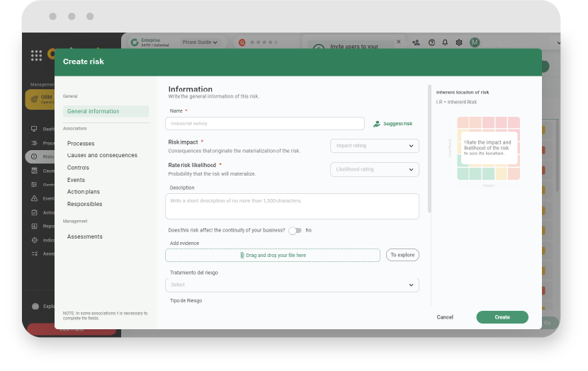Image resolution: width=588 pixels, height=371 pixels.
Task: Select Processes in the associations list
Action: (x=81, y=144)
